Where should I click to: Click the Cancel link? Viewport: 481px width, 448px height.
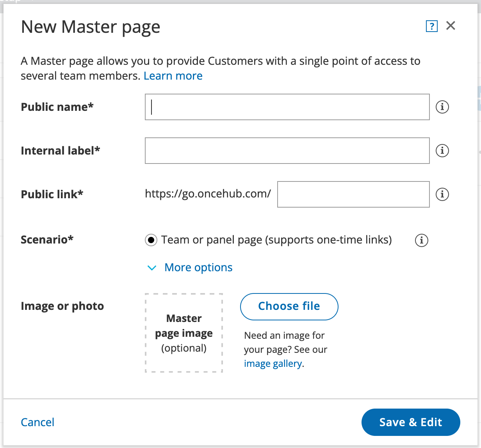[37, 422]
